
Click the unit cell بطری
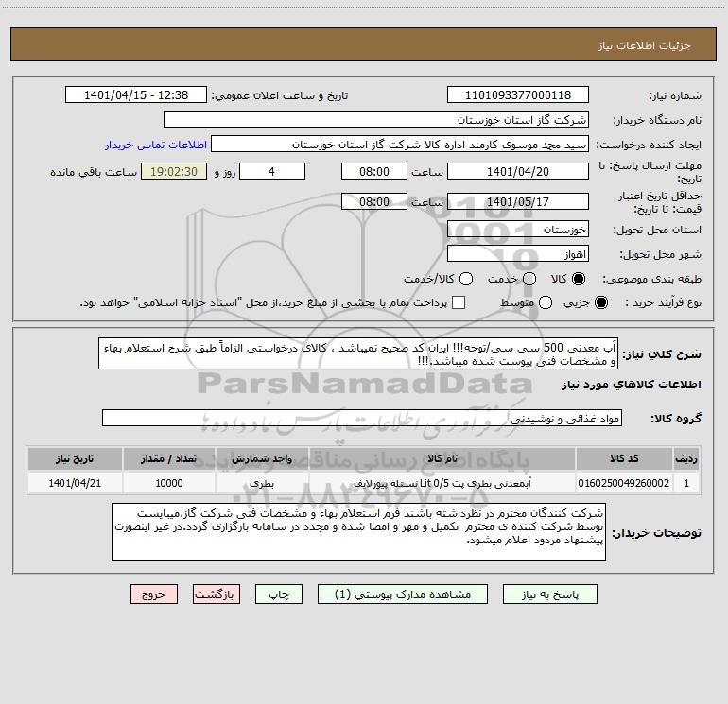pyautogui.click(x=262, y=483)
